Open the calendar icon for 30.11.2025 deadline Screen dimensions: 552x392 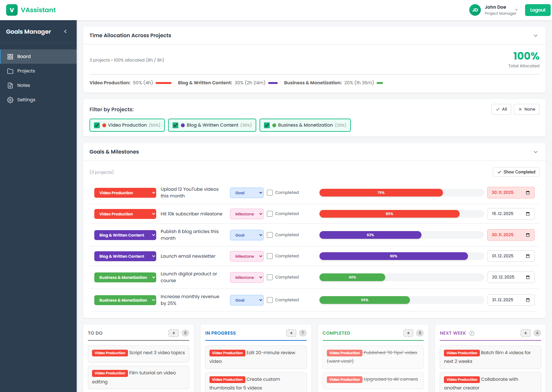point(528,193)
